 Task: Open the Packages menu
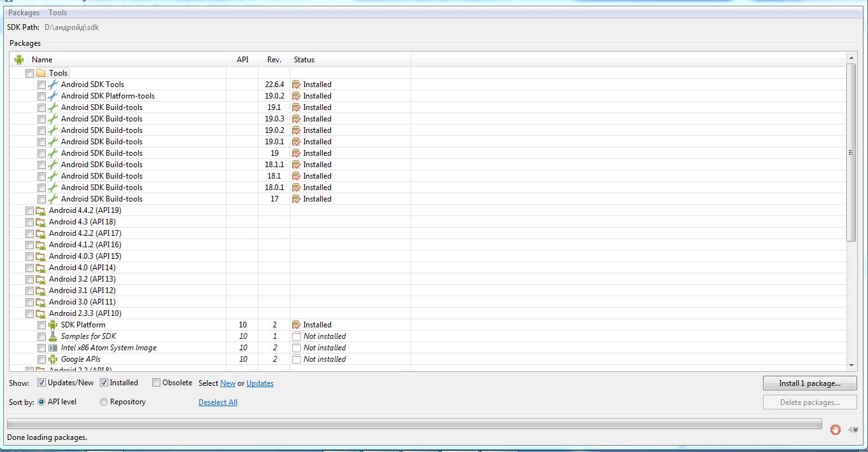pyautogui.click(x=24, y=13)
